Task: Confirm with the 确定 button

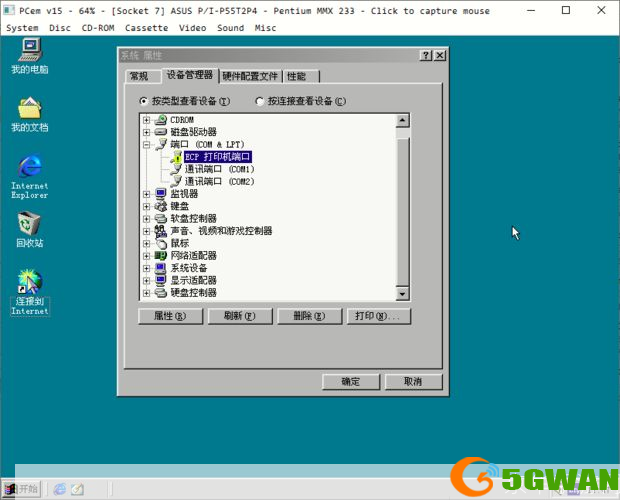Action: (x=351, y=382)
